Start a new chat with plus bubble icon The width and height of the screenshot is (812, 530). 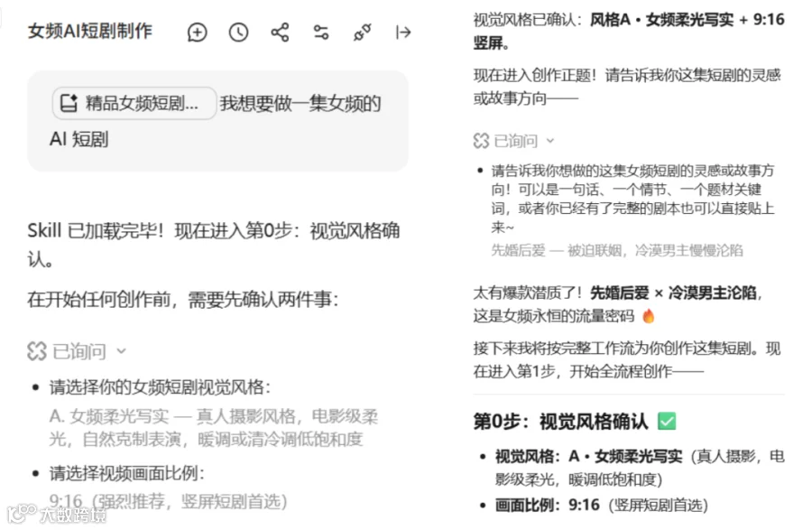pyautogui.click(x=197, y=33)
